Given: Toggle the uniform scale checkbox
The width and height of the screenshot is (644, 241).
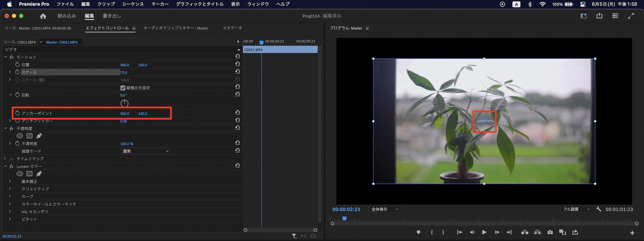Looking at the screenshot, I should pyautogui.click(x=123, y=88).
